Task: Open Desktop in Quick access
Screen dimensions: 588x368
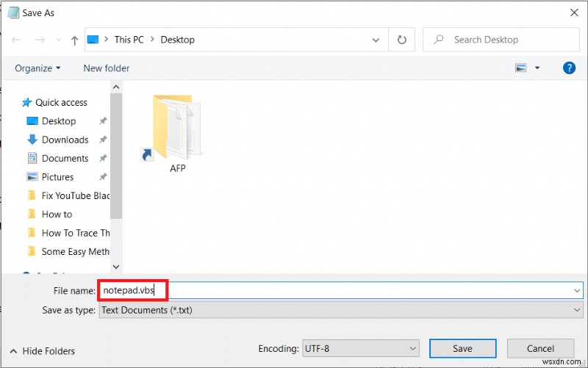Action: (x=59, y=121)
